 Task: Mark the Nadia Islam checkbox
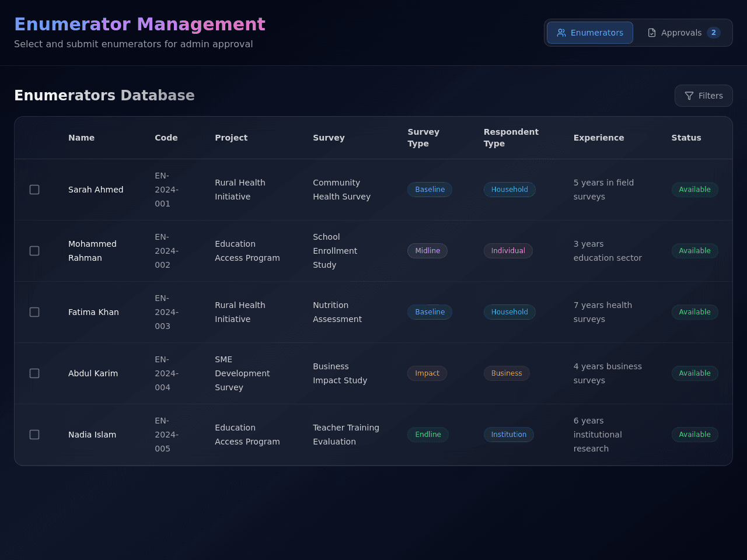click(34, 435)
